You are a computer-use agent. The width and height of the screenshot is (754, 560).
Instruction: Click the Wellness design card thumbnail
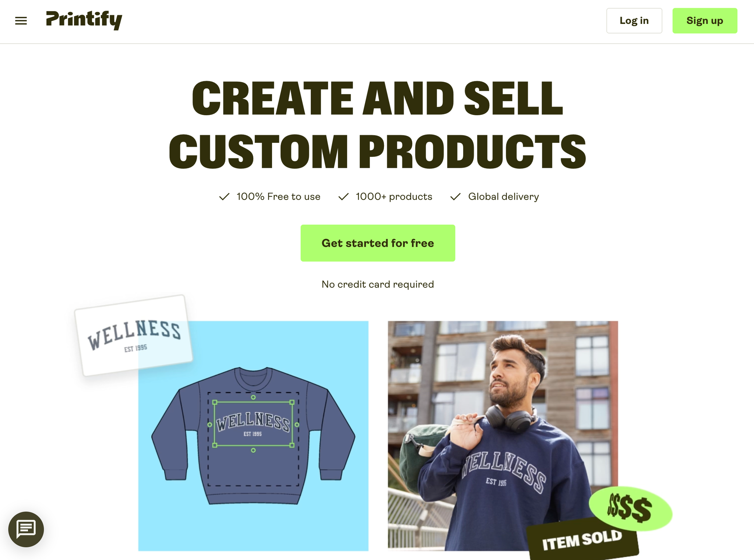point(133,335)
